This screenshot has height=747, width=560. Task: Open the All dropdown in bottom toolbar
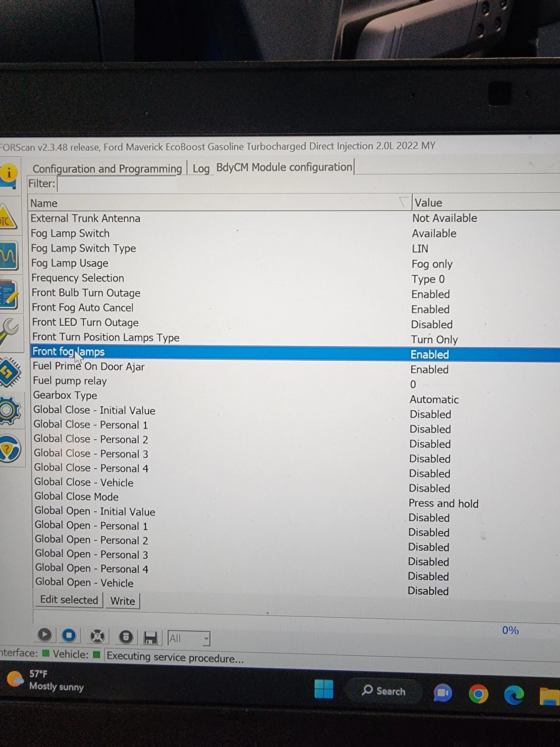[189, 639]
